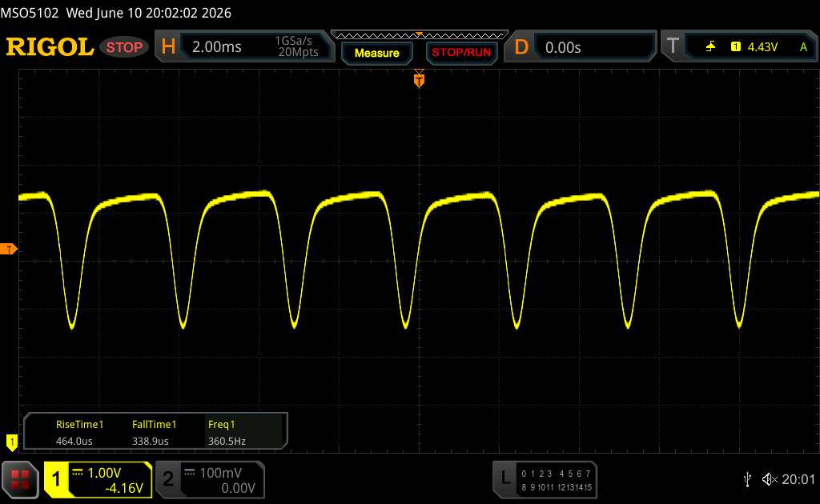This screenshot has height=504, width=820.
Task: Click the orange trigger position marker at top
Action: pos(419,79)
